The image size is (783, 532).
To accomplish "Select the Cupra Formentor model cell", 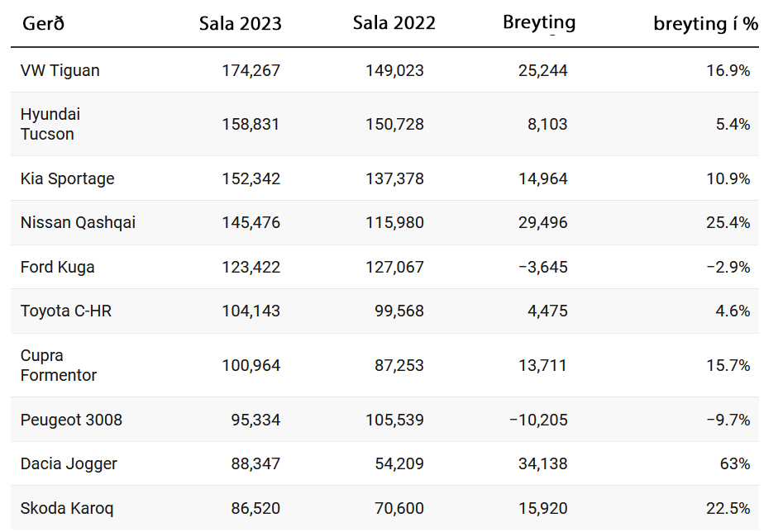I will coord(58,365).
